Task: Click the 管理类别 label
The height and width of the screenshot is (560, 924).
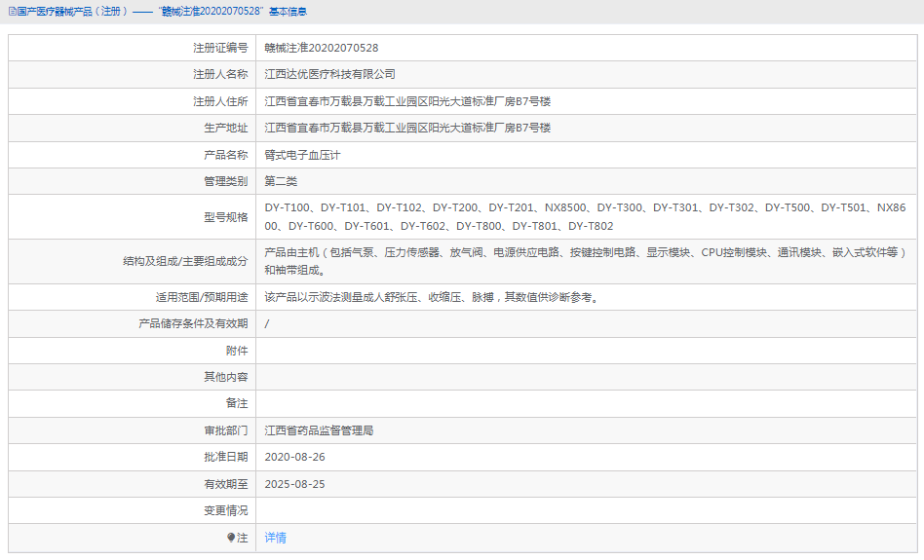Action: click(x=226, y=181)
